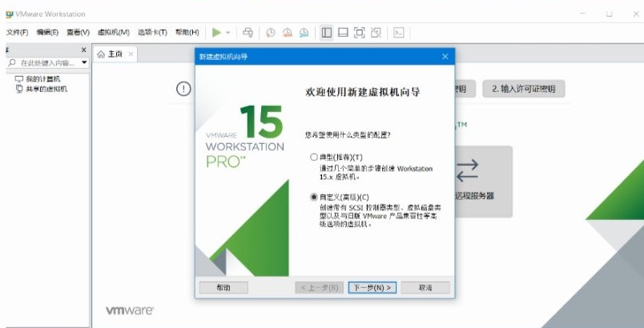
Task: Maximize the VMware Workstation window
Action: (x=609, y=14)
